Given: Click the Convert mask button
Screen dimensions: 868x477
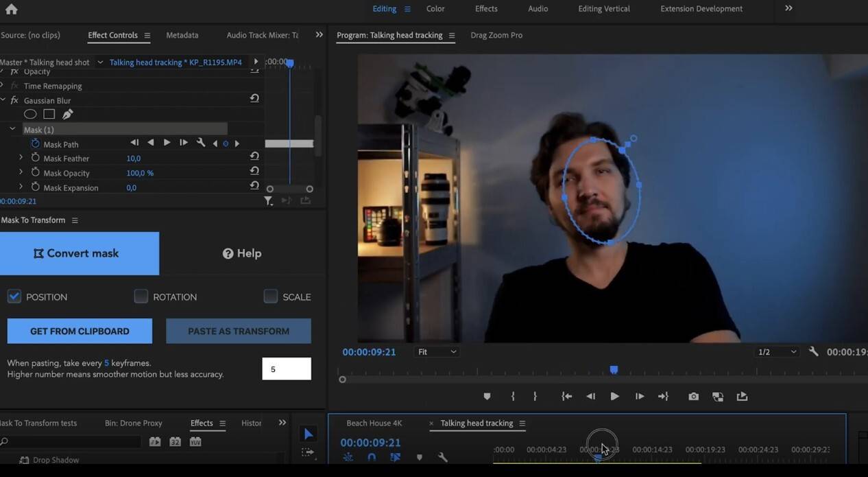Looking at the screenshot, I should point(80,253).
